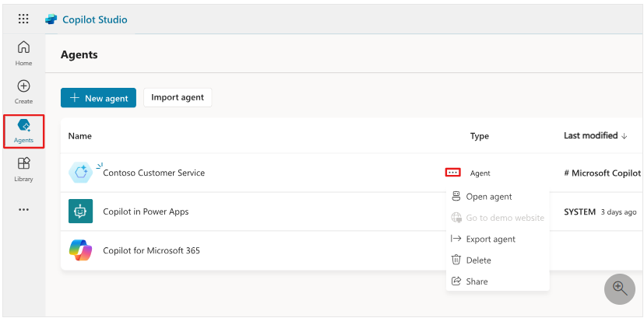The height and width of the screenshot is (318, 644).
Task: Click the Contoso Customer Service agent icon
Action: pyautogui.click(x=80, y=173)
